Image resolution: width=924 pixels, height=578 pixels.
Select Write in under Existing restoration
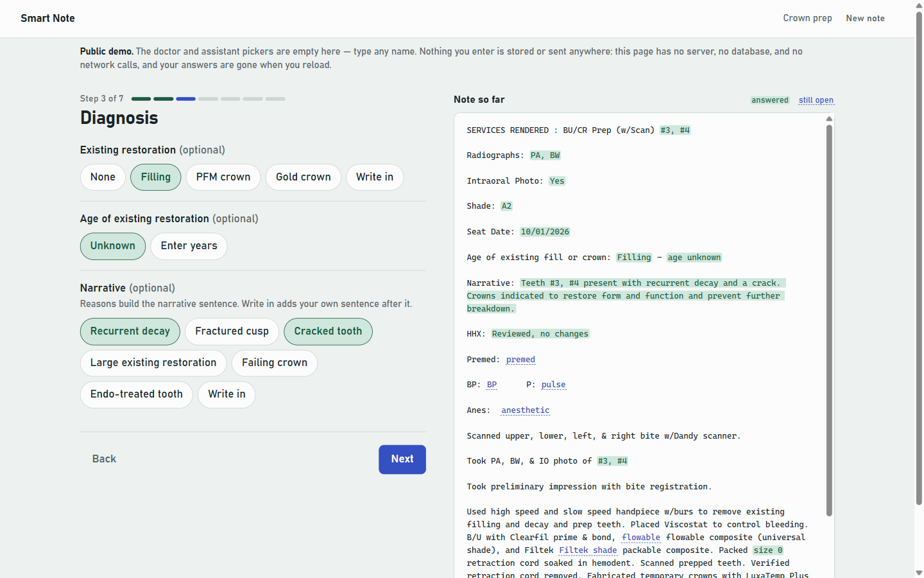click(375, 177)
